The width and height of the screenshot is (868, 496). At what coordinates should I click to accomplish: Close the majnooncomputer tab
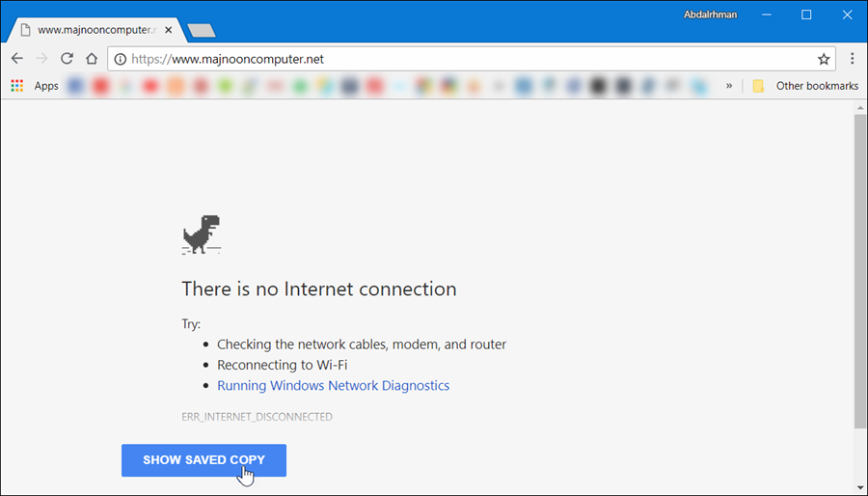169,30
